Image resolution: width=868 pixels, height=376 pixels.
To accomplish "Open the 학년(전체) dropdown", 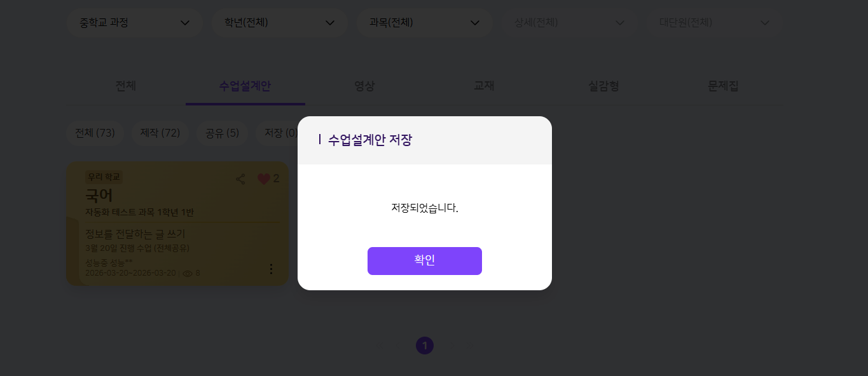I will click(280, 23).
